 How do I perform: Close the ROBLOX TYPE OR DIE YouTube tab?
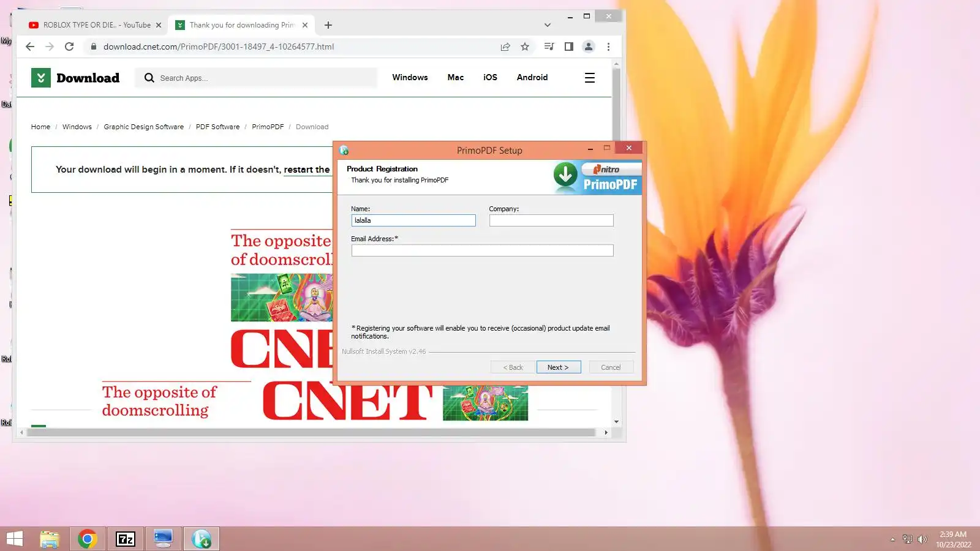(159, 25)
